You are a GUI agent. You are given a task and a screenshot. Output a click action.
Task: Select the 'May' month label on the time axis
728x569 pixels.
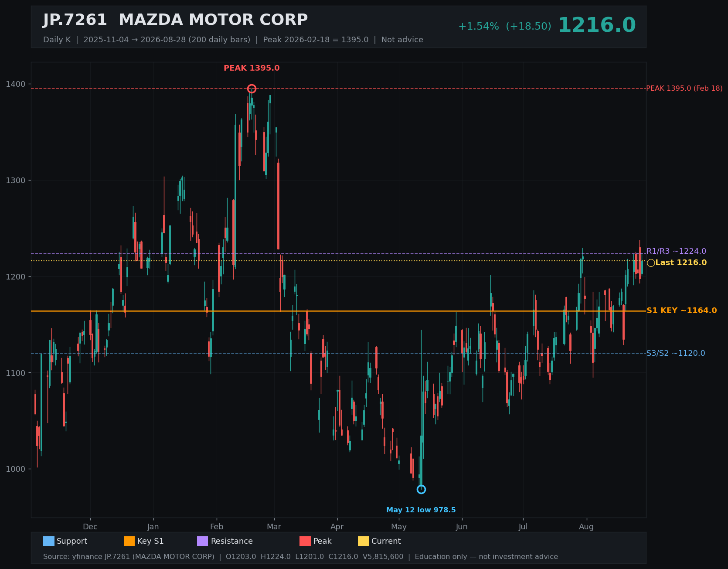398,527
